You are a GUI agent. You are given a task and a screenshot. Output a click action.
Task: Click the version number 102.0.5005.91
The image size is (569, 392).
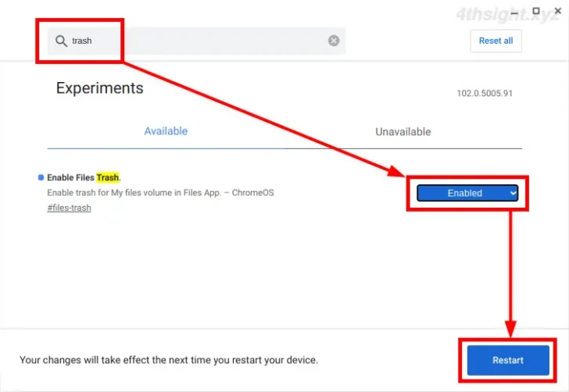point(485,93)
